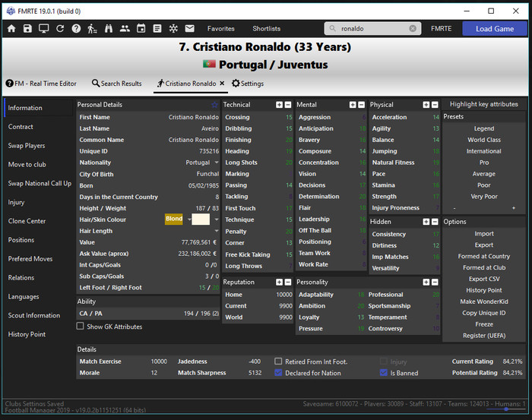Screen dimensions: 532x420
Task: Adjust the zoom slider at bottom right
Action: 506,409
